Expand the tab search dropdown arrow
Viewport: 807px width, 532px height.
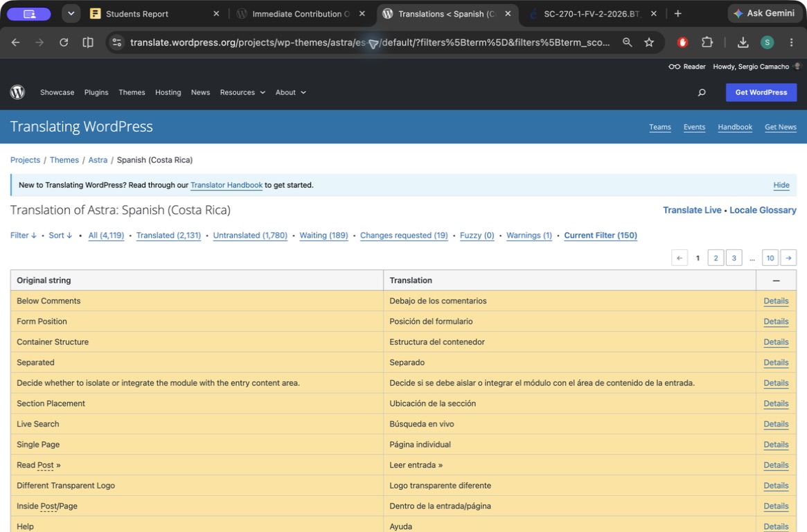point(71,14)
